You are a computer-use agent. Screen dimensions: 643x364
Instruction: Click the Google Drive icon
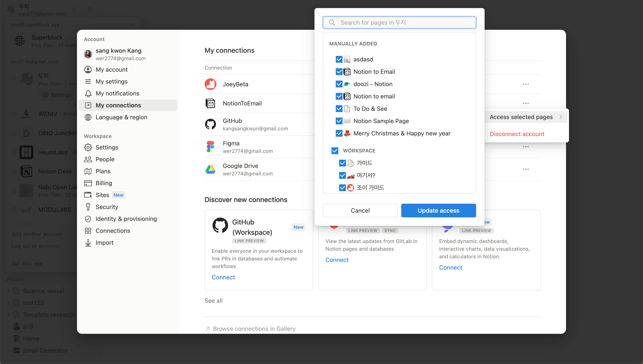pos(210,169)
